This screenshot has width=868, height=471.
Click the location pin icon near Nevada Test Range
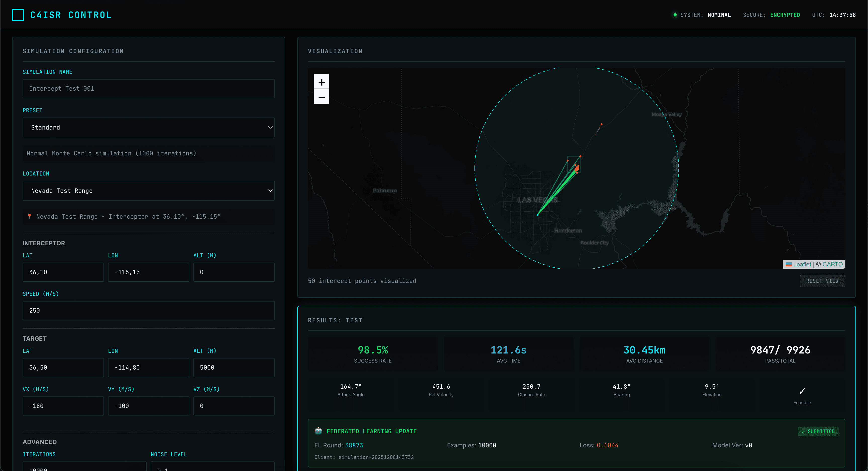30,216
